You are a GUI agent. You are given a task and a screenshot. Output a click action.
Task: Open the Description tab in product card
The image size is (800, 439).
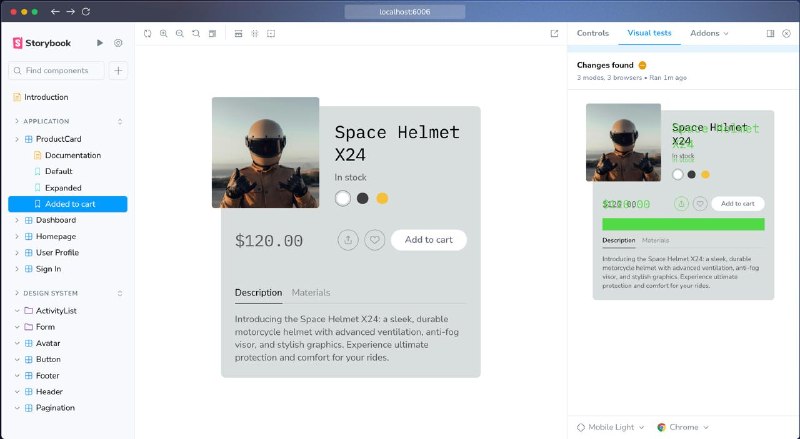(258, 293)
